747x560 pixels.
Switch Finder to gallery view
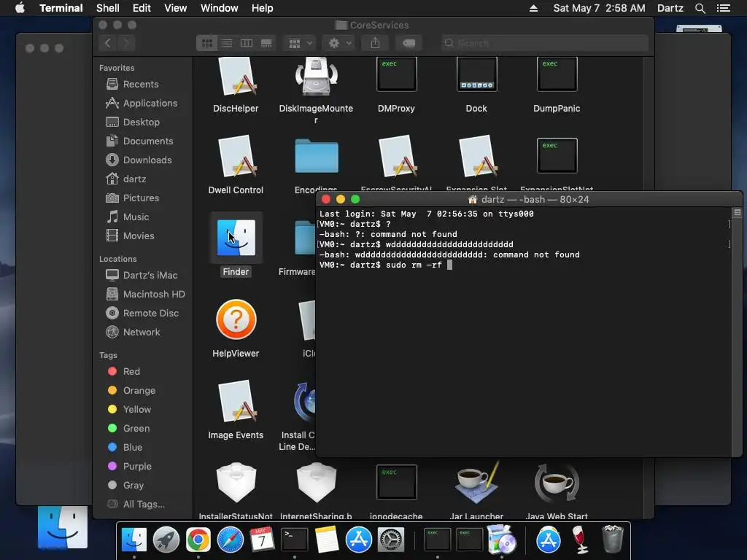266,43
